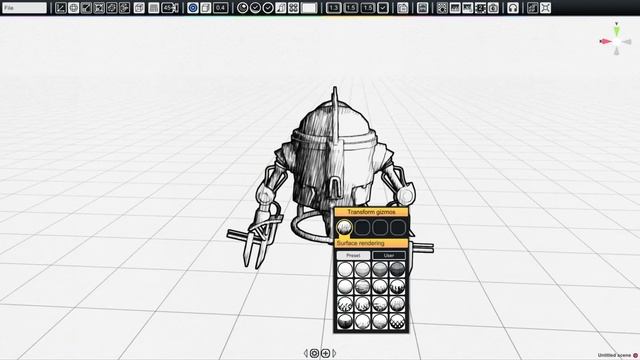Image resolution: width=640 pixels, height=360 pixels.
Task: Choose the light gray sphere beside plain white sphere
Action: click(362, 269)
